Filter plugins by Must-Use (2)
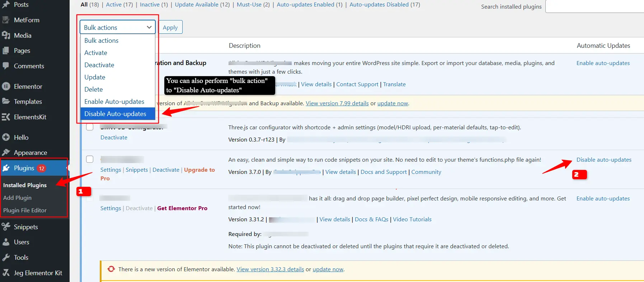Viewport: 644px width, 282px height. point(253,5)
